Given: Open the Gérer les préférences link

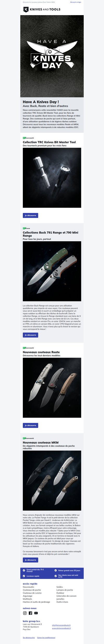Looking at the screenshot, I should (x=46, y=637).
